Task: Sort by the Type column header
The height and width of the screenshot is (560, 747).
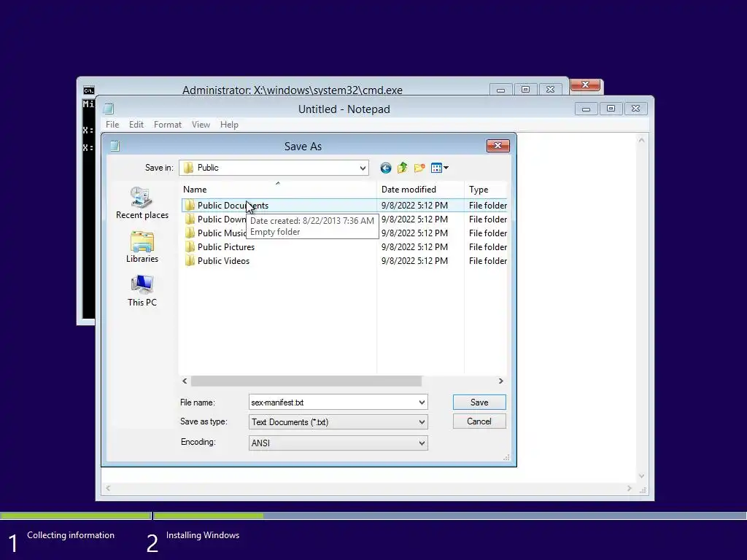Action: 486,189
